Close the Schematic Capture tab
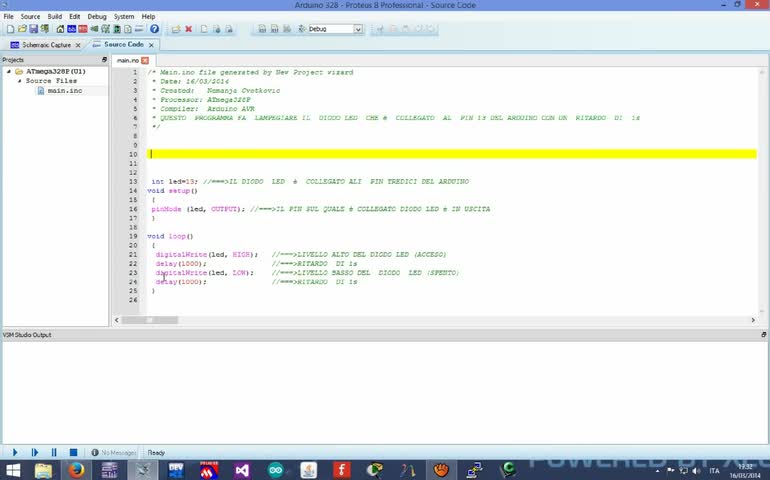The image size is (770, 480). 78,45
